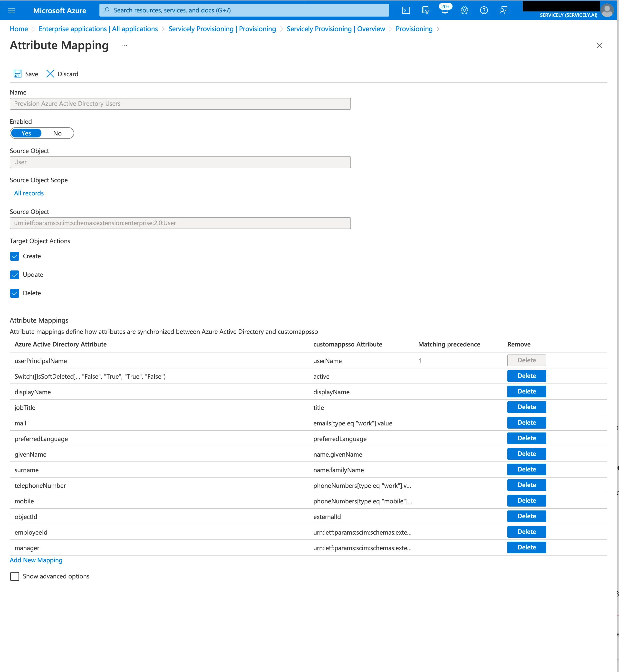Open the Feedback icon in header
This screenshot has width=619, height=672.
point(503,10)
